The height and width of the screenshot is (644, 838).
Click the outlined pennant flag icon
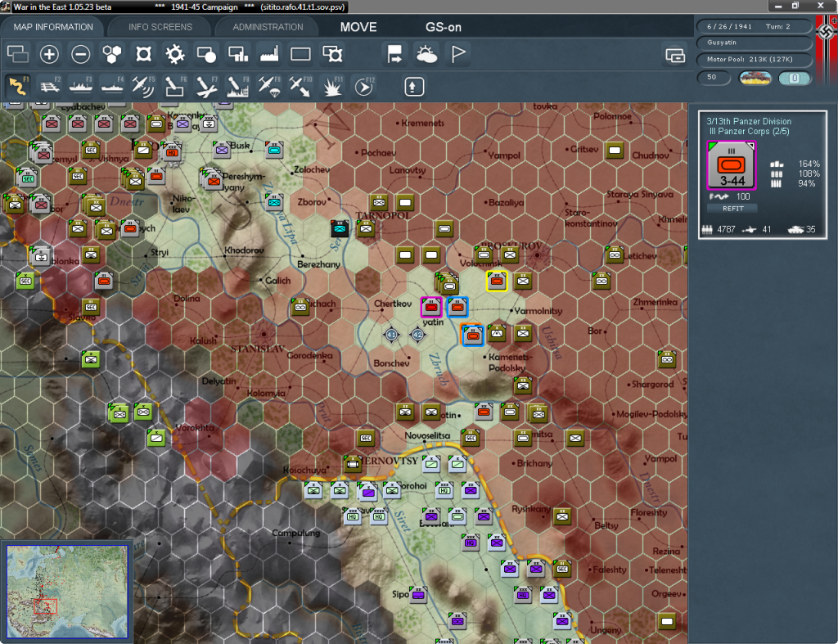458,54
